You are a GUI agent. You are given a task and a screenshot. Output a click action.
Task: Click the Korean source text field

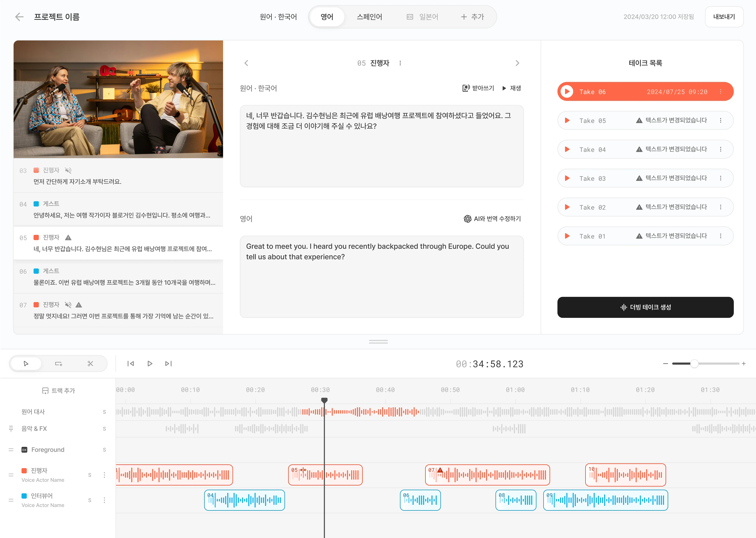[x=382, y=146]
